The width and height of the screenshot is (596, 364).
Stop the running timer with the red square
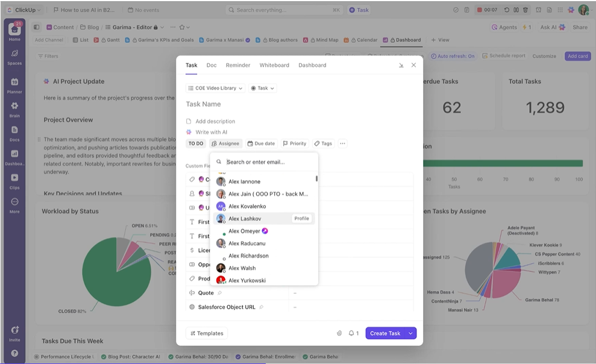point(480,10)
